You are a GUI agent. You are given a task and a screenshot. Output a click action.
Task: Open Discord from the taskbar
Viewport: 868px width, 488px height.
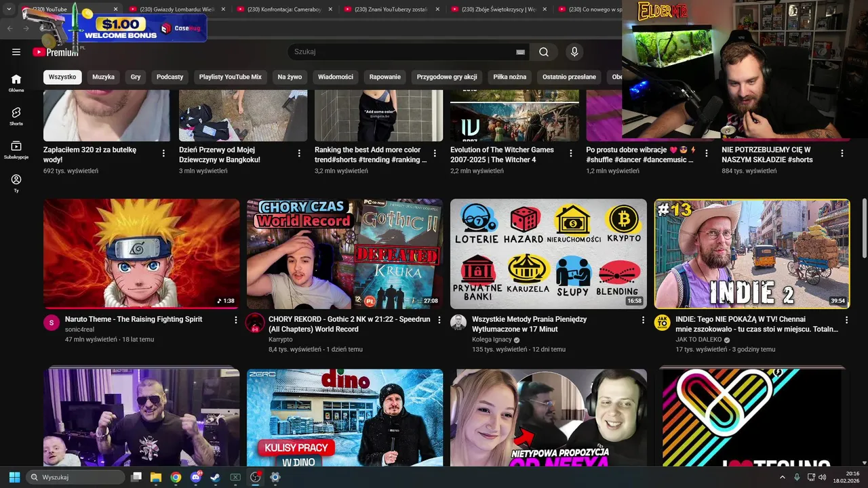[x=196, y=477]
